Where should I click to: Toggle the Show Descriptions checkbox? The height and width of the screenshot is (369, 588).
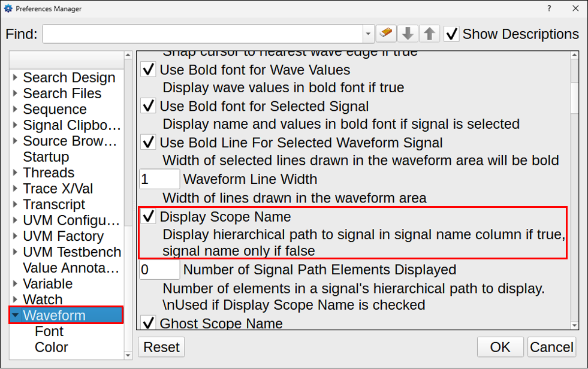coord(452,34)
